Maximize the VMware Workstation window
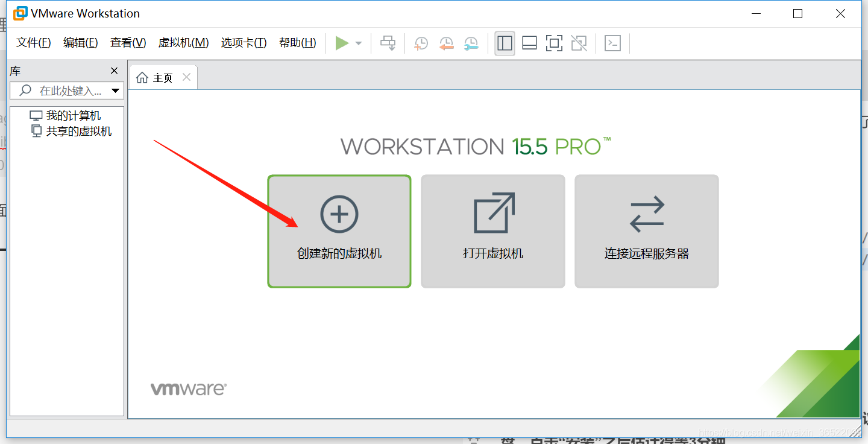868x444 pixels. click(x=798, y=13)
